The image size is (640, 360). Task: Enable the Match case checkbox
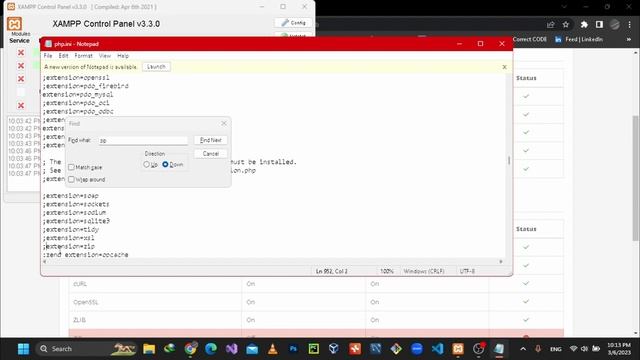[71, 167]
